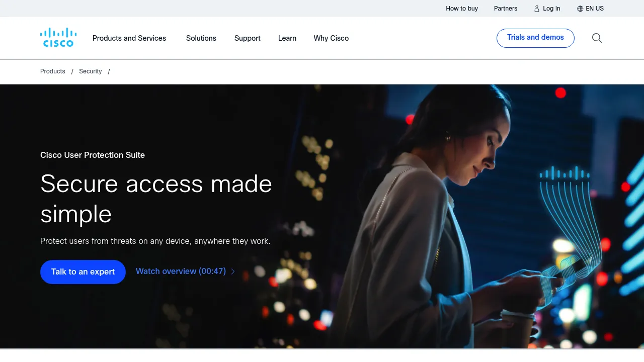Click Cisco User Protection Suite text
This screenshot has width=644, height=362.
[93, 155]
